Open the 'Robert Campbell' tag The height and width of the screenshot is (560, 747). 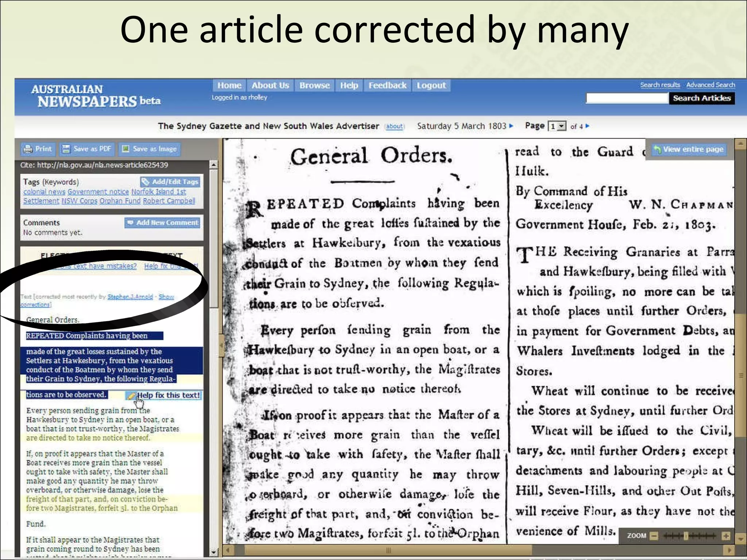169,201
